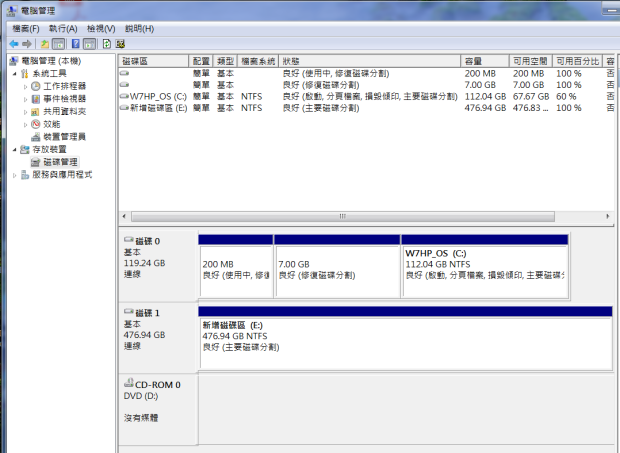Click the 新增磁碟區 (E:) name in volume list
The image size is (620, 453).
(159, 108)
